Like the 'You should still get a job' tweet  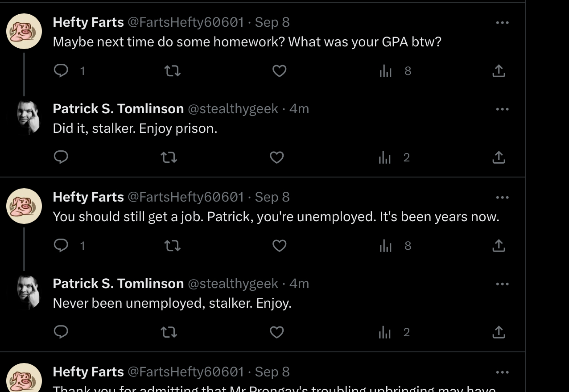[279, 245]
